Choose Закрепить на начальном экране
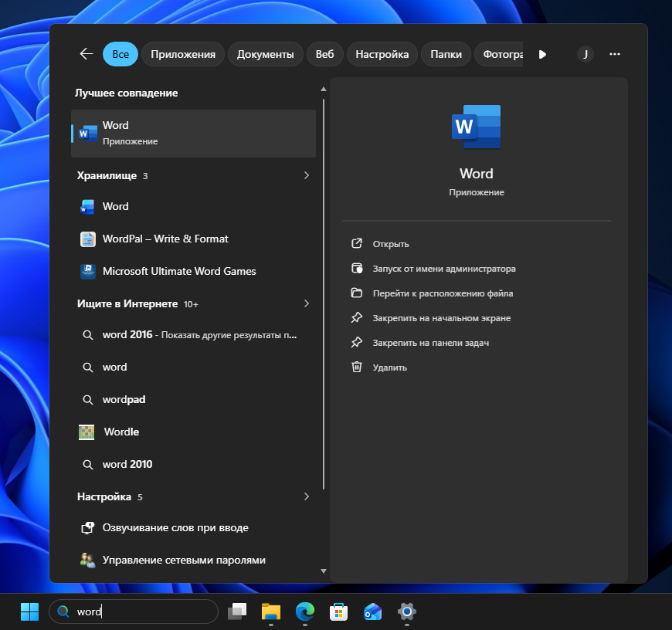Viewport: 672px width, 630px height. tap(441, 318)
